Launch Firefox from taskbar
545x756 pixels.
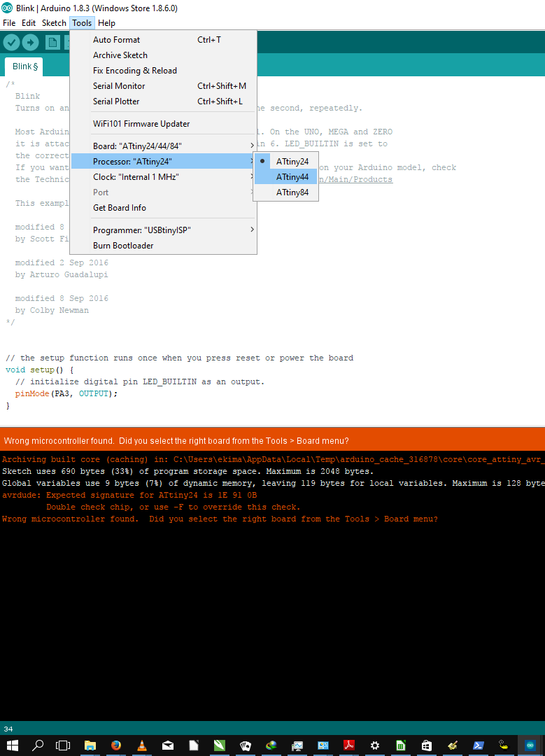(115, 745)
